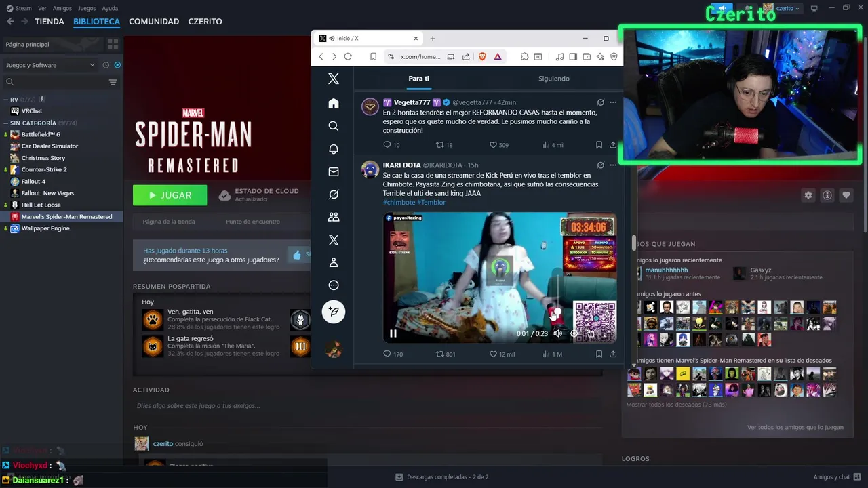
Task: Open X Communities people icon
Action: [333, 218]
